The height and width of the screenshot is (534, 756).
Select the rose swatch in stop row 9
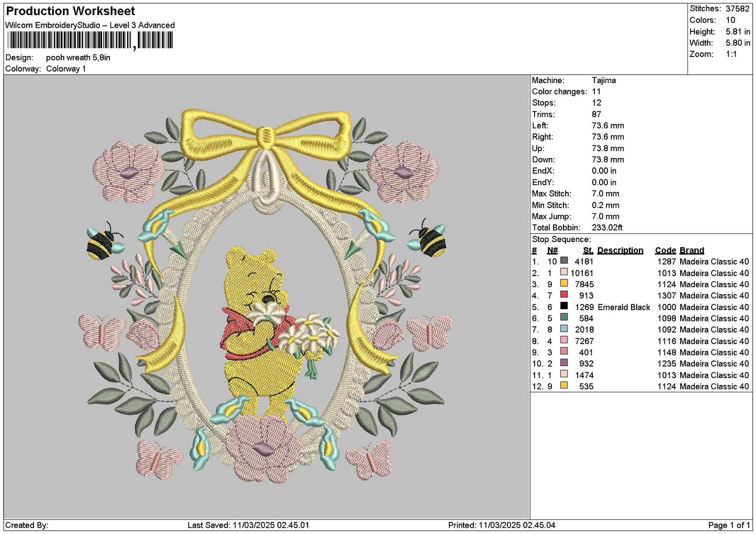[564, 351]
